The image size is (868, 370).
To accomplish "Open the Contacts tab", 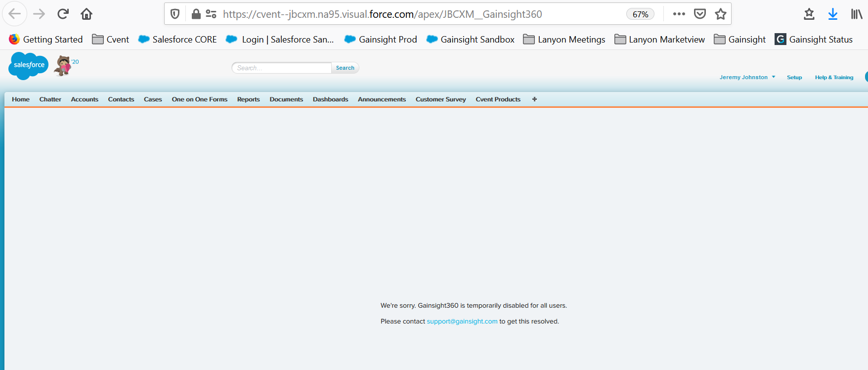I will 121,99.
